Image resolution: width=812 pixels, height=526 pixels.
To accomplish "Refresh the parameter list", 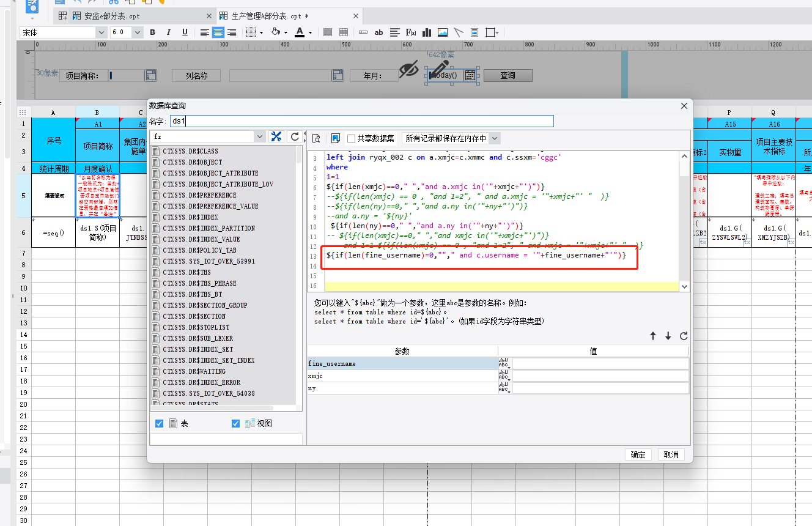I will coord(684,336).
